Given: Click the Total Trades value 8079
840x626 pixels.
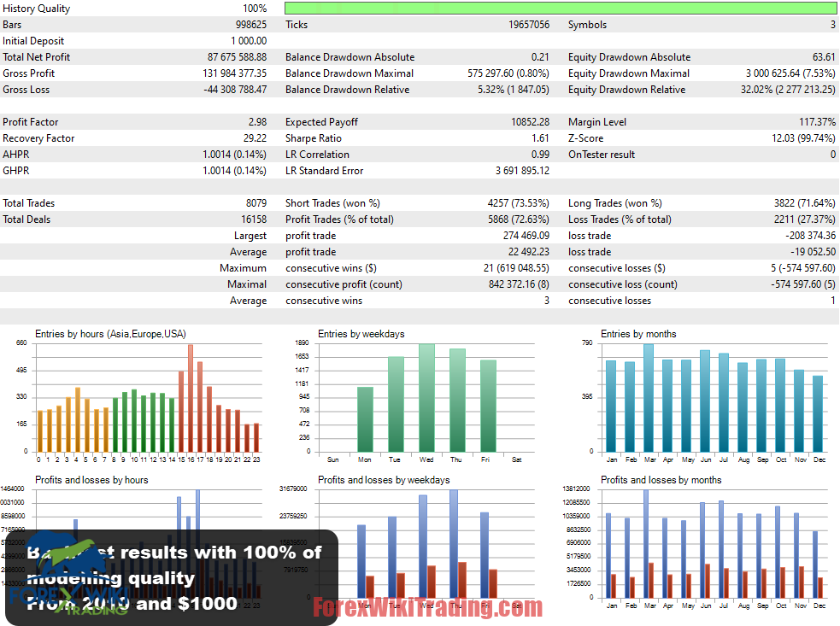Looking at the screenshot, I should pos(256,203).
